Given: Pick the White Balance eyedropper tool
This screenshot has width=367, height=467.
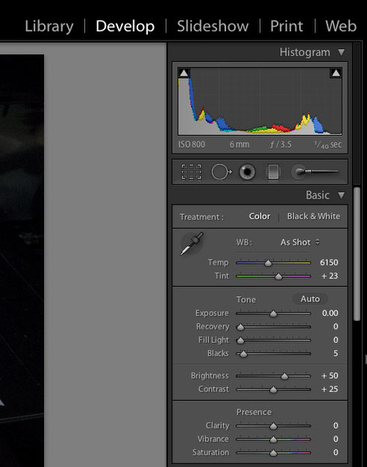Looking at the screenshot, I should [192, 244].
